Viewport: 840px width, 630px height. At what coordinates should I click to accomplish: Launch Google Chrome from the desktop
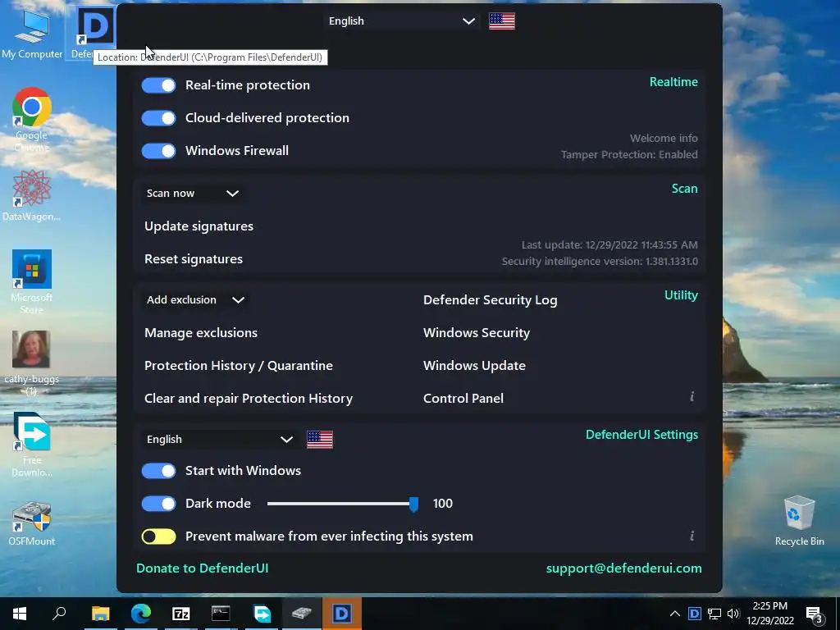point(32,119)
